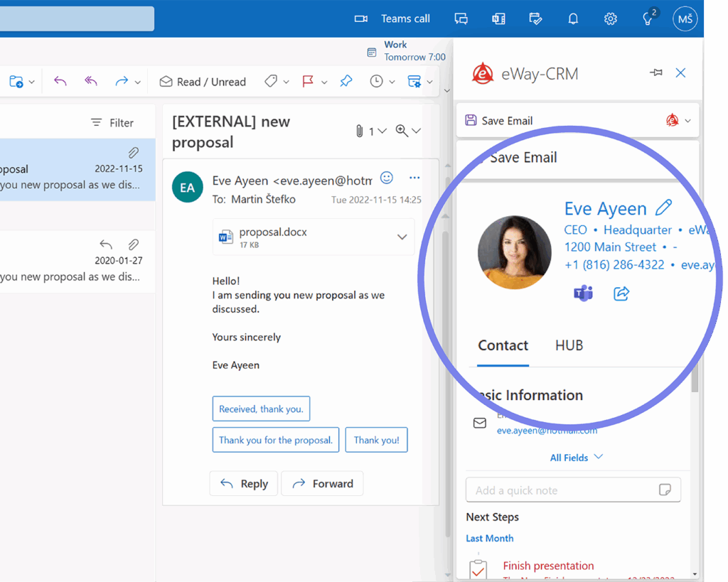Click the Forward toolbar arrow icon
The width and height of the screenshot is (728, 582).
tap(122, 82)
